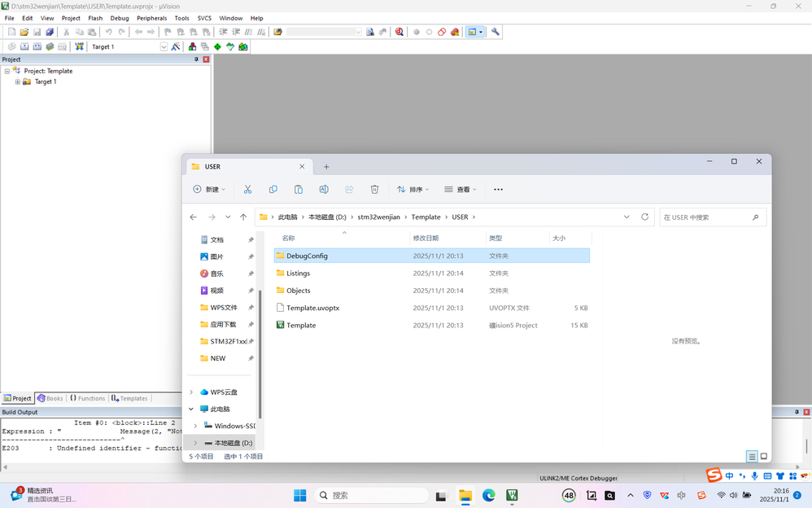Open the 查看 view dropdown
The image size is (812, 508).
pyautogui.click(x=461, y=189)
